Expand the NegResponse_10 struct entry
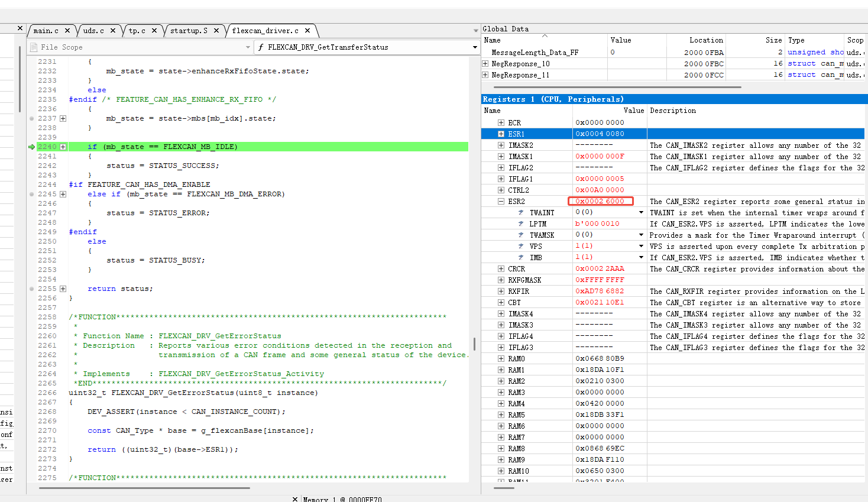The height and width of the screenshot is (502, 868). [485, 64]
